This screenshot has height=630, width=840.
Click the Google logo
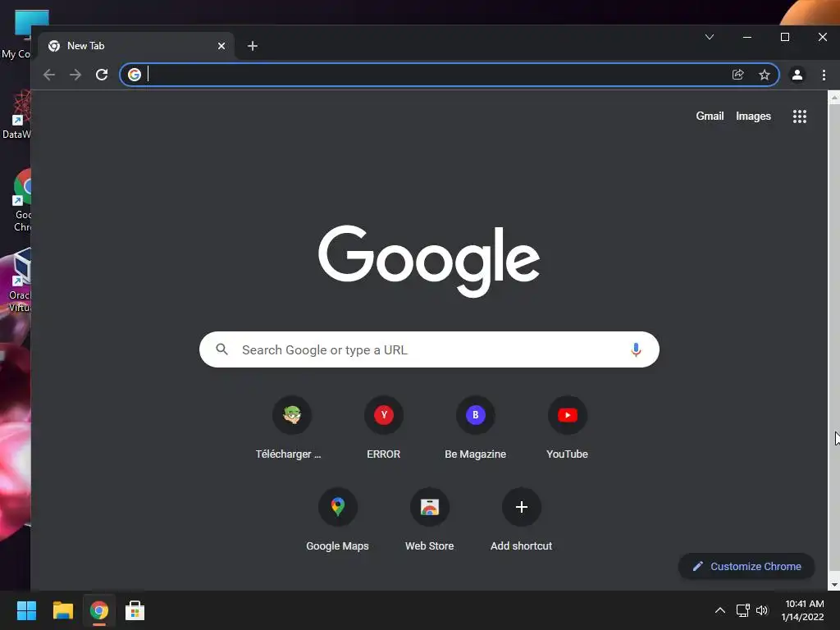pyautogui.click(x=429, y=261)
